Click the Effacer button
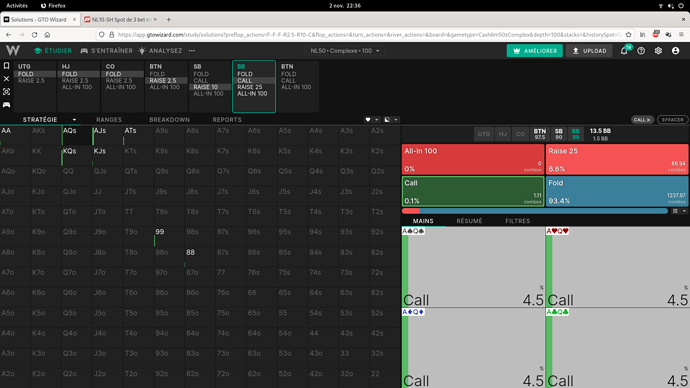This screenshot has width=690, height=388. pos(672,120)
